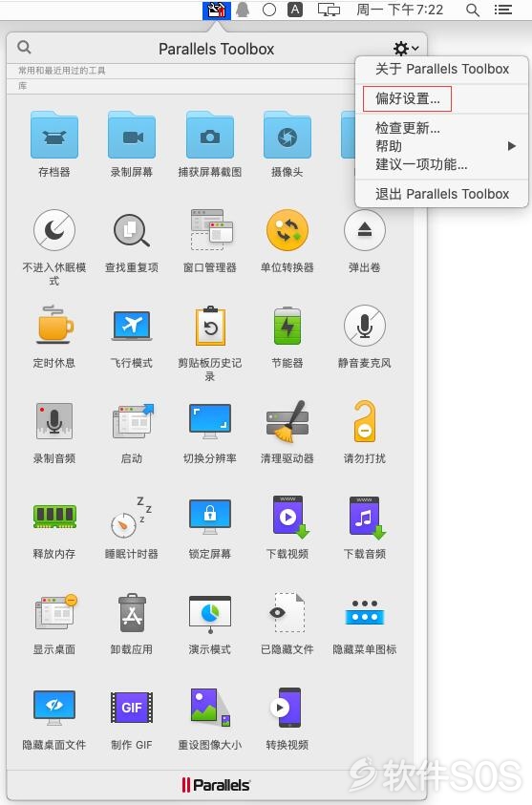Viewport: 532px width, 805px height.
Task: Enable 请勿打扰 do not disturb
Action: pyautogui.click(x=364, y=432)
